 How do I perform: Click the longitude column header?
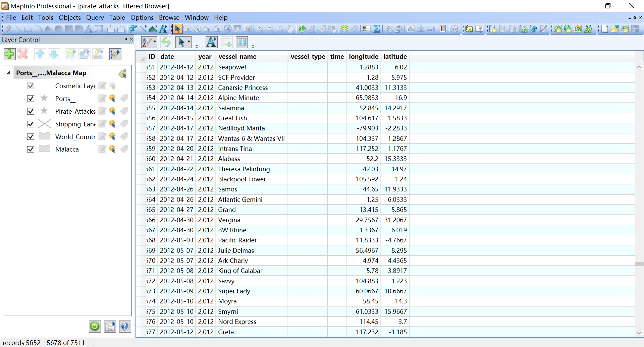364,57
